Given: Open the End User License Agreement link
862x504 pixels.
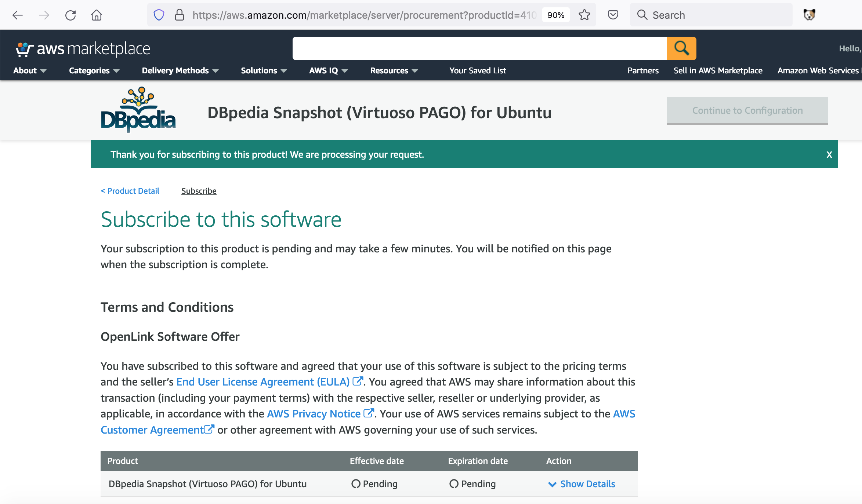Looking at the screenshot, I should [x=262, y=382].
